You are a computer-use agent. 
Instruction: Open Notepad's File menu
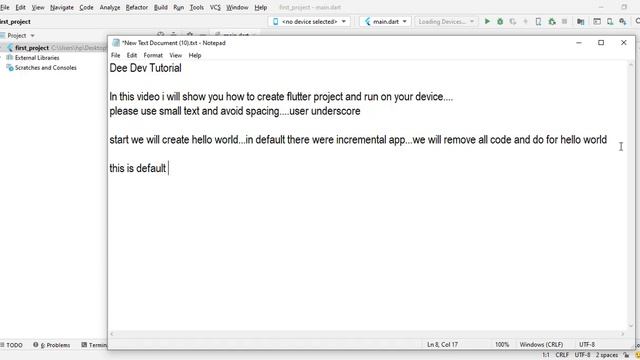[x=116, y=55]
